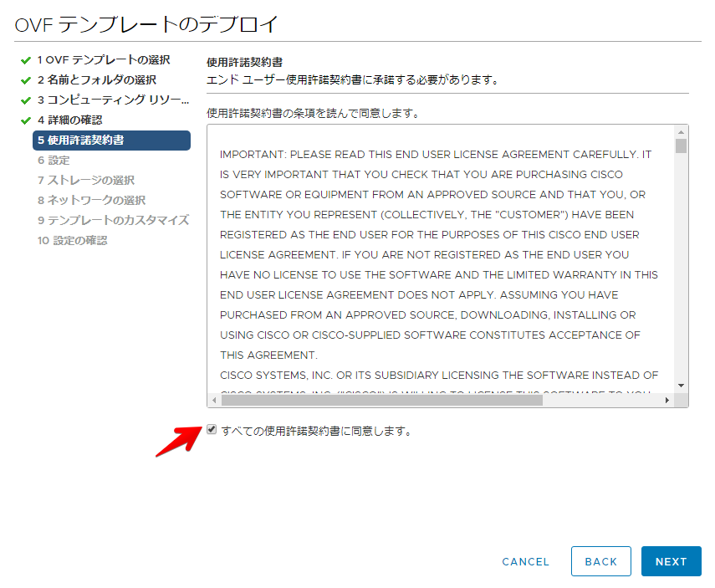715x588 pixels.
Task: Return to step 4 詳細の確認
Action: click(69, 120)
